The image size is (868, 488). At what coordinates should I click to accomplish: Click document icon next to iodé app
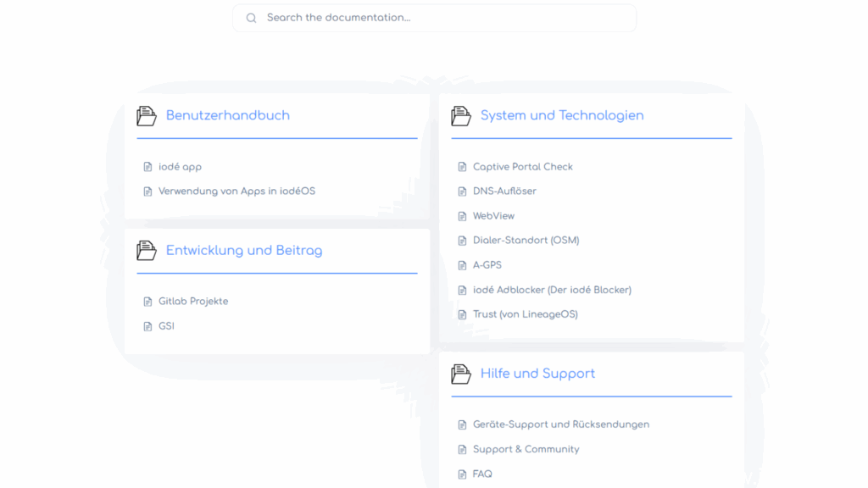pos(147,167)
